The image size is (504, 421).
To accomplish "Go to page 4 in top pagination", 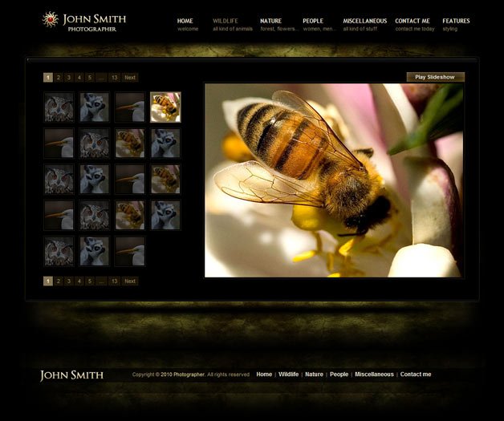I will [79, 78].
